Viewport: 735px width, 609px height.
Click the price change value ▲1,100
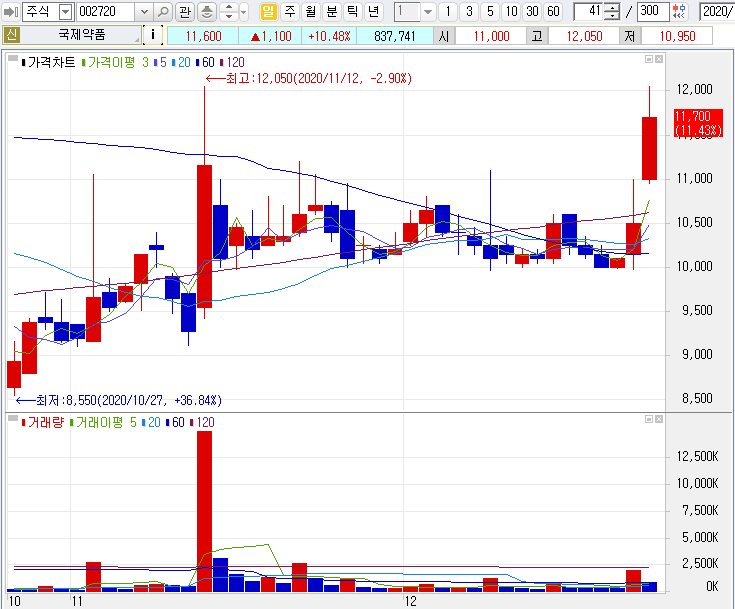coord(270,36)
